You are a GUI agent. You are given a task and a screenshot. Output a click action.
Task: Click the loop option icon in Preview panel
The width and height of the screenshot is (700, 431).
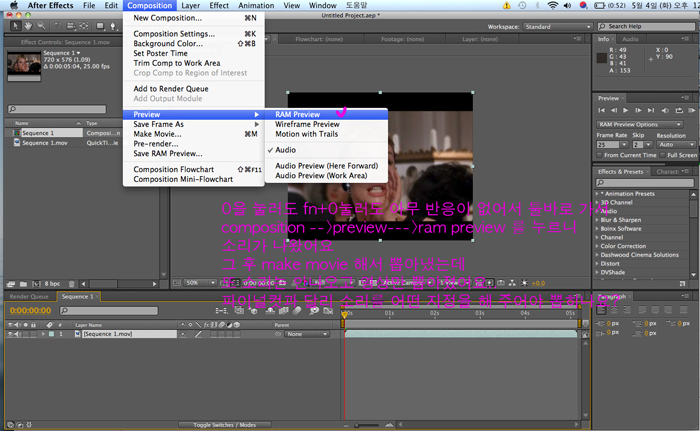pyautogui.click(x=679, y=110)
